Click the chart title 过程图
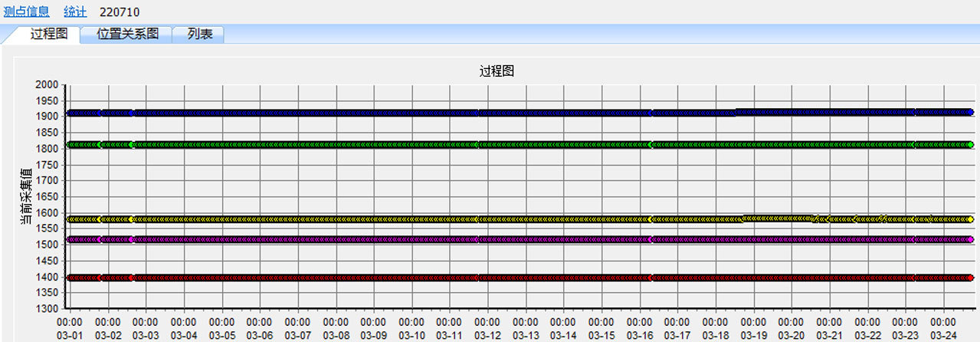This screenshot has height=342, width=980. tap(497, 71)
